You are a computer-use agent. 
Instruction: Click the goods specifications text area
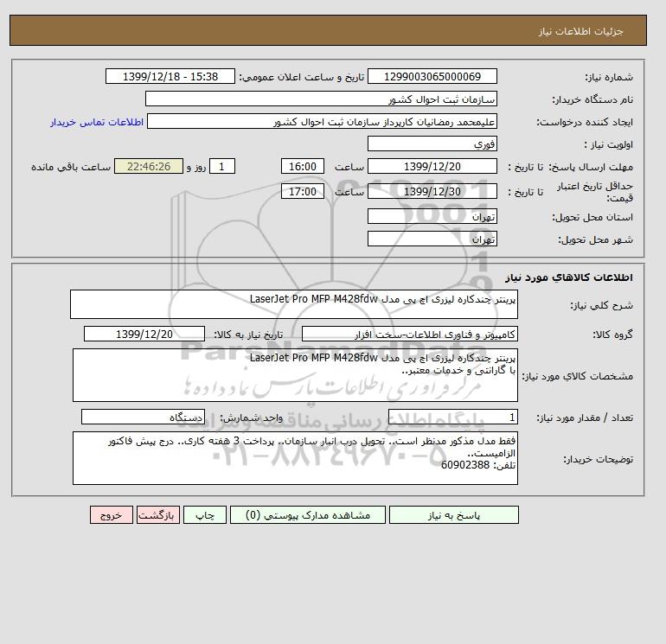coord(295,375)
